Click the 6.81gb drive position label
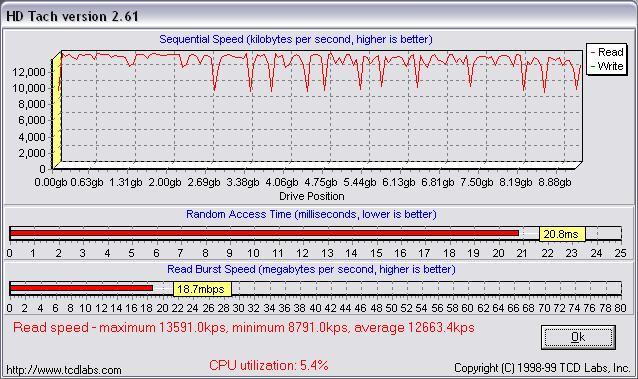Viewport: 638px width, 379px height. (x=438, y=182)
